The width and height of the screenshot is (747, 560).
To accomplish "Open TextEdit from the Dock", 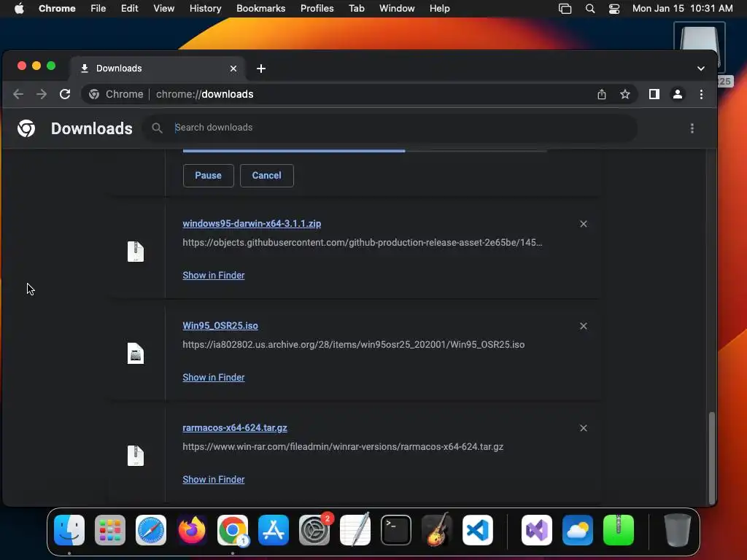I will click(x=355, y=530).
